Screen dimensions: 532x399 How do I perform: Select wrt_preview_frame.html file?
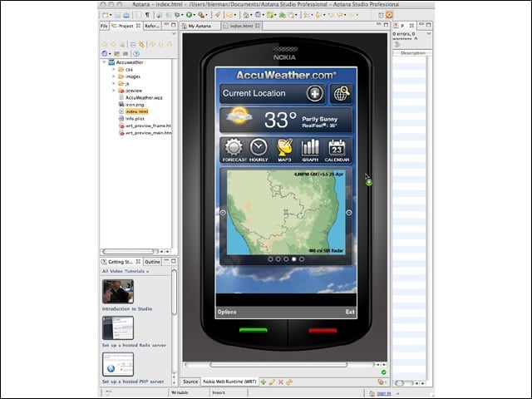click(145, 126)
